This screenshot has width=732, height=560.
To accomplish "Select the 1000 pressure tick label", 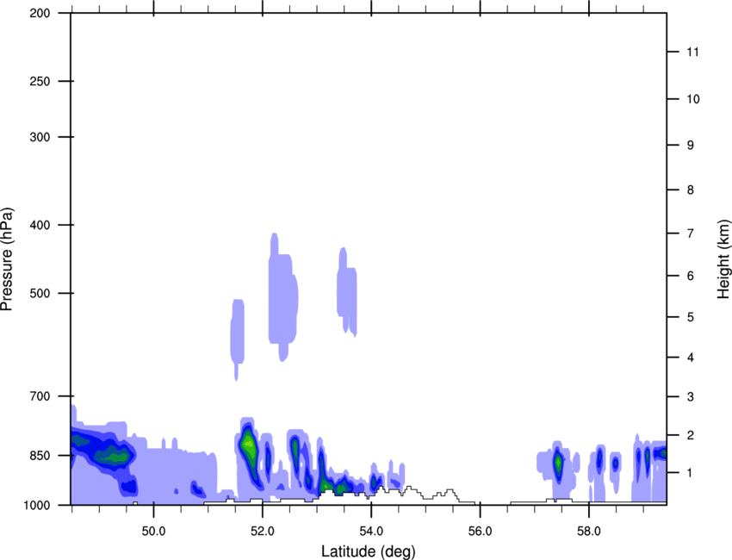I will (36, 505).
